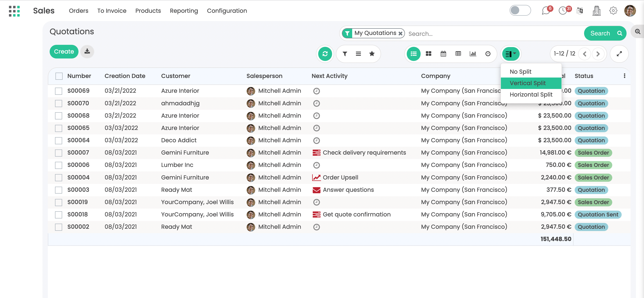Open the Favorites star menu
Image resolution: width=644 pixels, height=298 pixels.
tap(372, 54)
